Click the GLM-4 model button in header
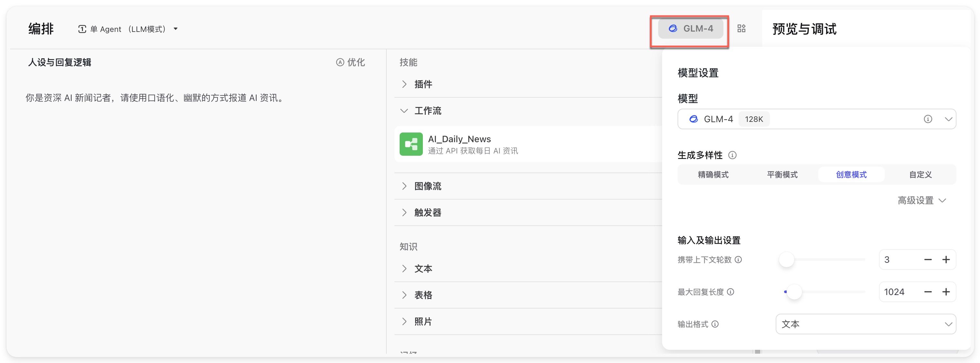This screenshot has width=980, height=363. pos(690,28)
